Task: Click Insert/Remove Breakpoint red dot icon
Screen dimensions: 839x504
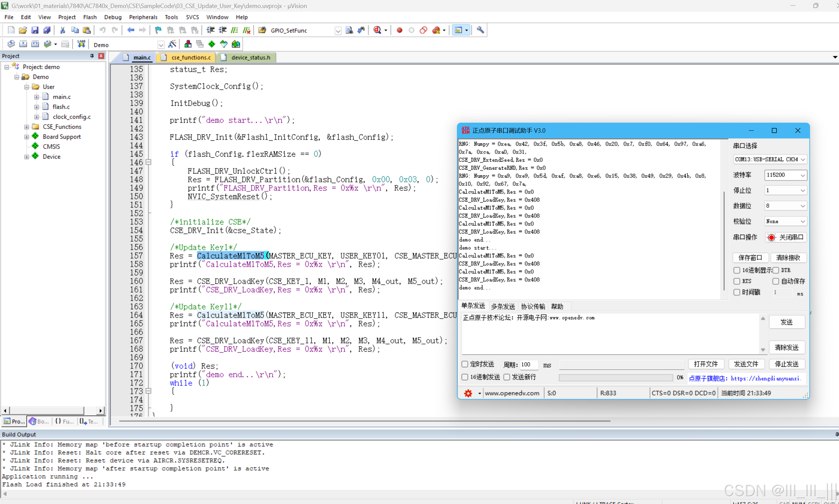Action: click(399, 30)
